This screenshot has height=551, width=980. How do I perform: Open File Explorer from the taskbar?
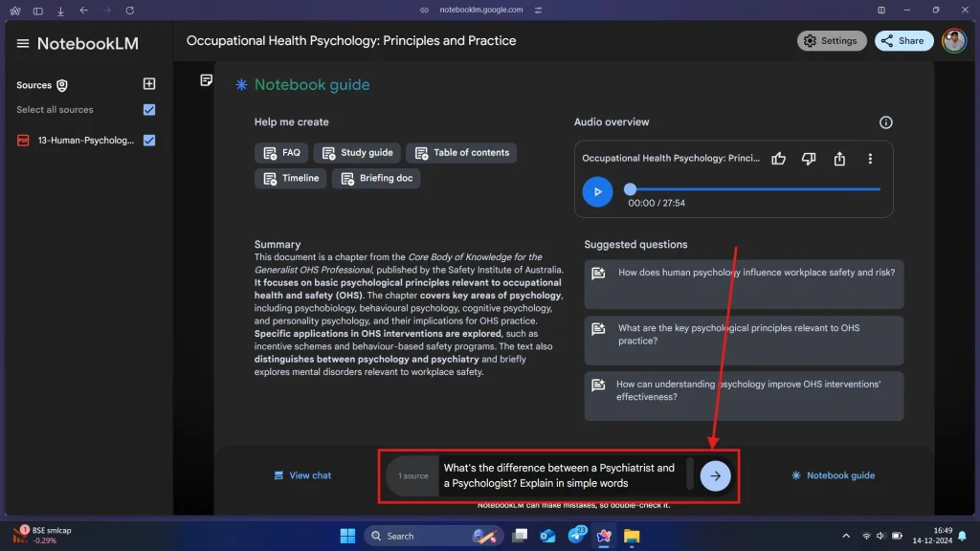pyautogui.click(x=632, y=536)
